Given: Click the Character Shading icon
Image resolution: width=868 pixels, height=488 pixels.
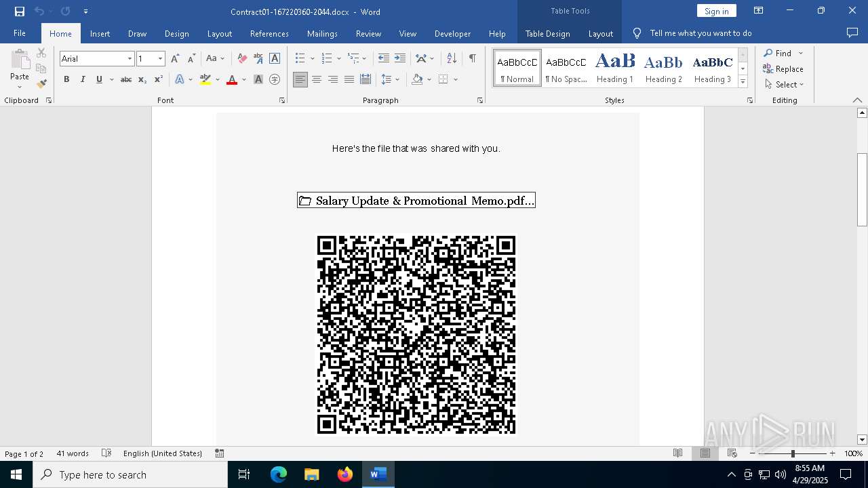Looking at the screenshot, I should [258, 79].
